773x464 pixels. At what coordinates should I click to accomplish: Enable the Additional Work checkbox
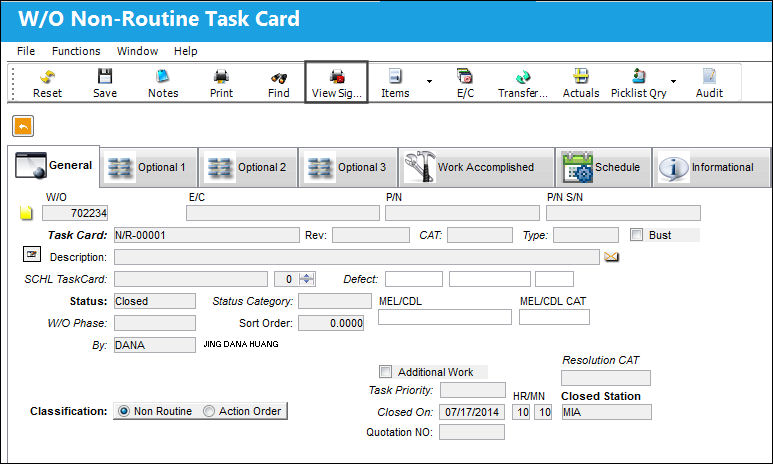(x=386, y=371)
